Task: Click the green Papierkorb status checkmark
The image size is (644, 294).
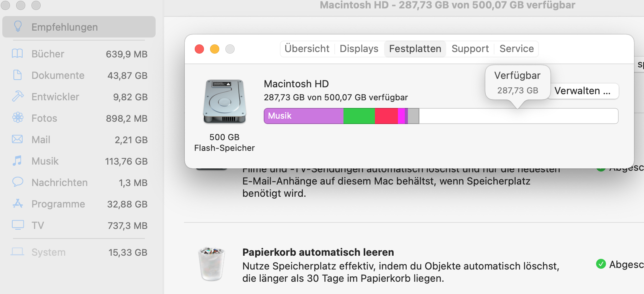Action: pos(601,264)
